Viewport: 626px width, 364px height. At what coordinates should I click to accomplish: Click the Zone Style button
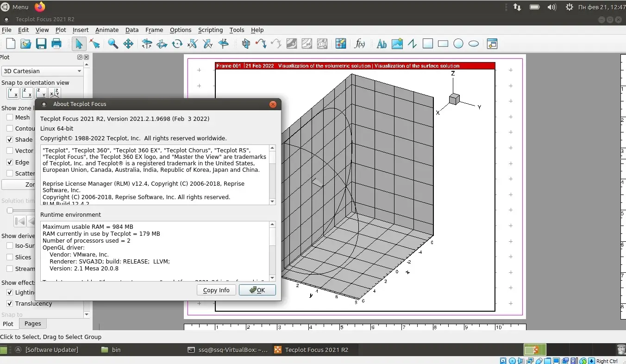pyautogui.click(x=19, y=184)
